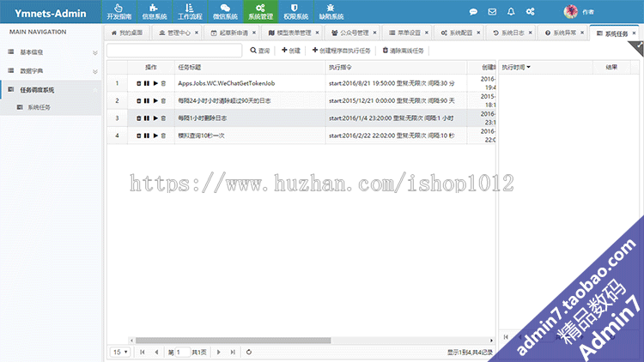
Task: Resume the 每隔1小时删除日志 task with play icon
Action: pos(155,118)
